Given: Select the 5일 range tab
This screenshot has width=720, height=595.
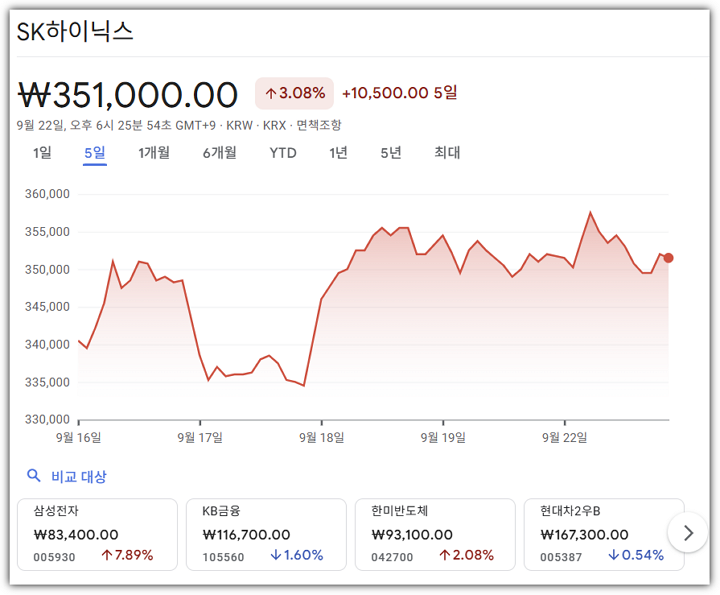Looking at the screenshot, I should click(95, 152).
